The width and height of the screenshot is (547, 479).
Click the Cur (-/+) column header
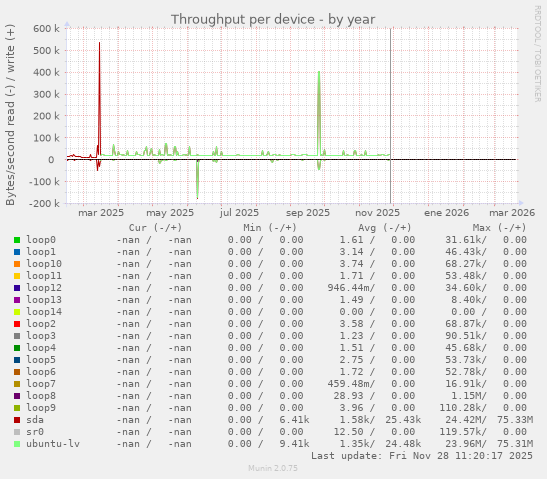[155, 228]
